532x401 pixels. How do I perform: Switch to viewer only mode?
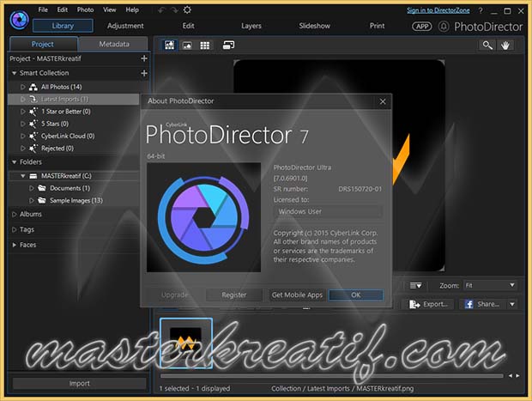tap(187, 46)
